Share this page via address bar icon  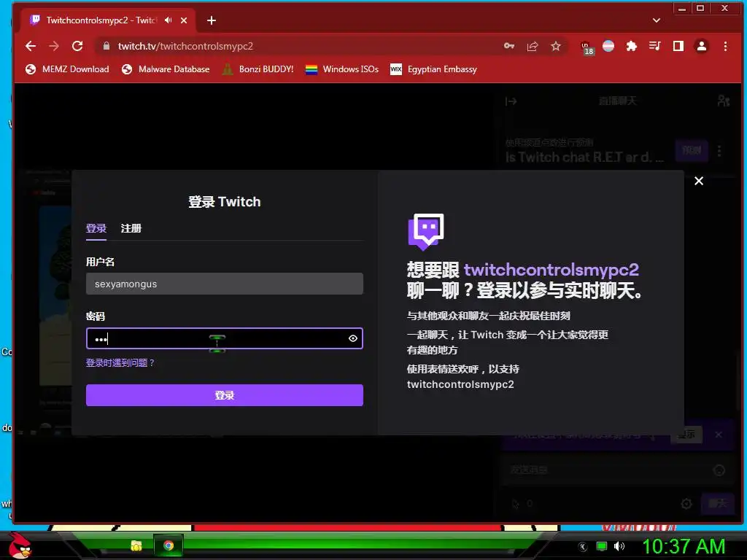[533, 46]
